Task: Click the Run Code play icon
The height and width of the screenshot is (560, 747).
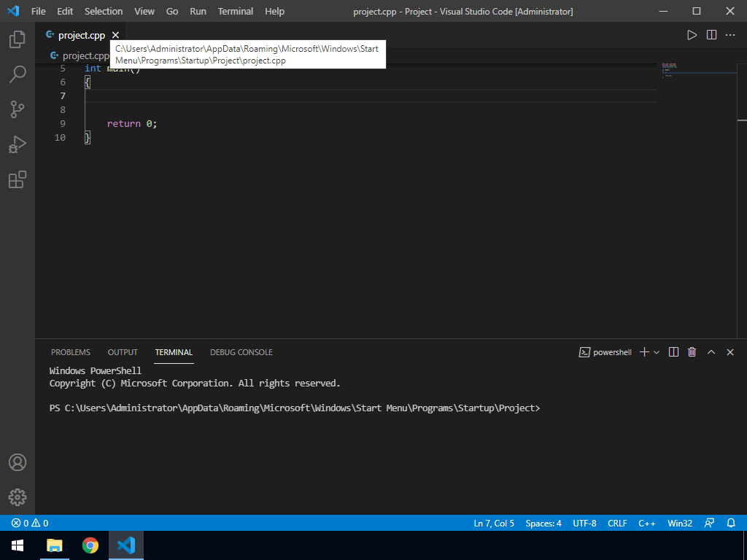Action: pos(692,35)
